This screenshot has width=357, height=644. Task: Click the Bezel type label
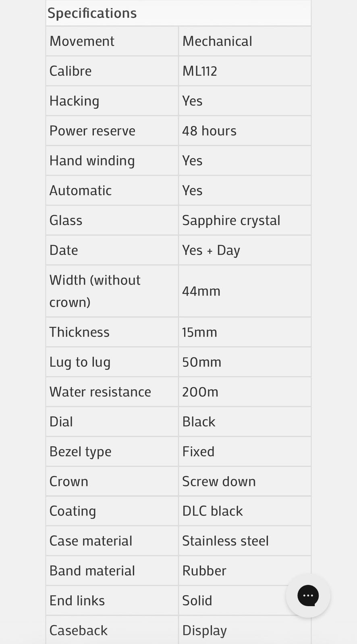[x=80, y=452]
